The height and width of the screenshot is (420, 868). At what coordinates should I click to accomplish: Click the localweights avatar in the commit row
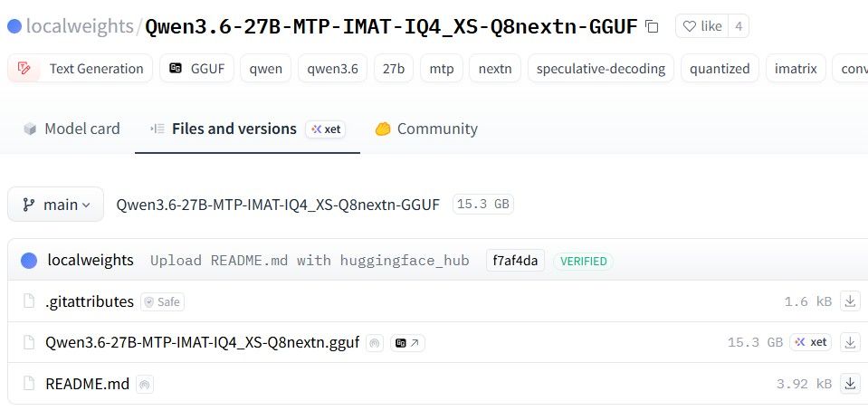(x=29, y=261)
